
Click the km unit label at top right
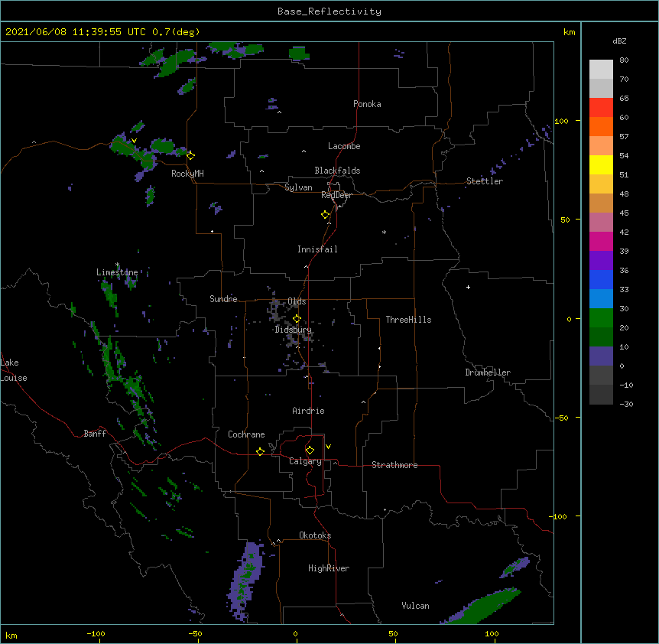tap(569, 32)
